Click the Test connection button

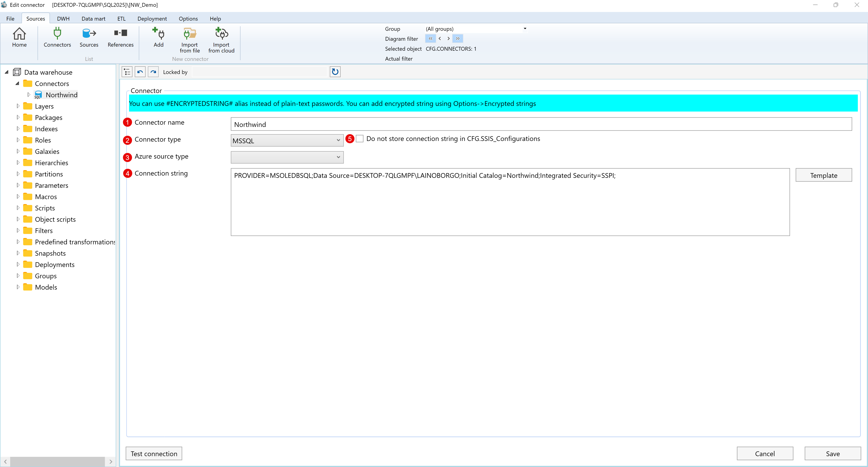[x=154, y=453]
